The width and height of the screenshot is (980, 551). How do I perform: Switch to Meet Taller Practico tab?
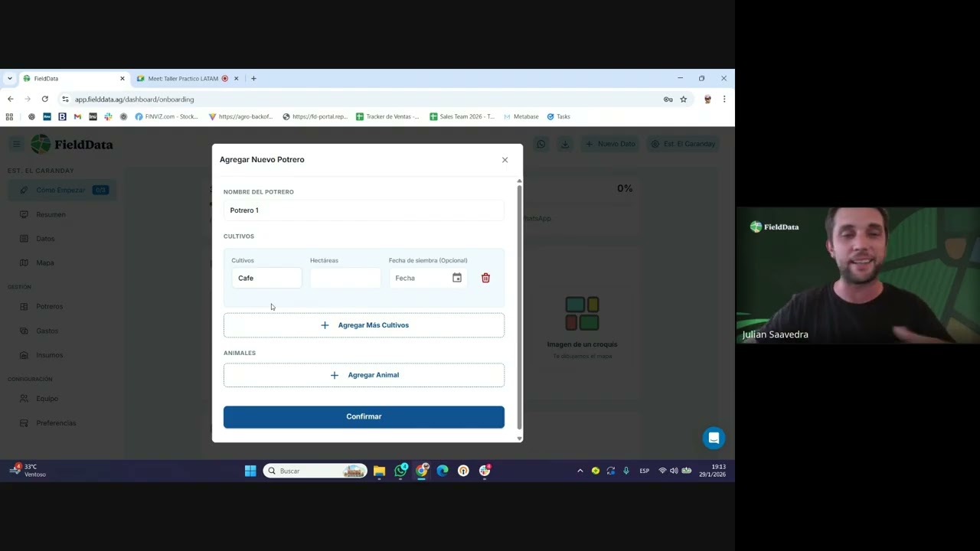click(x=182, y=78)
